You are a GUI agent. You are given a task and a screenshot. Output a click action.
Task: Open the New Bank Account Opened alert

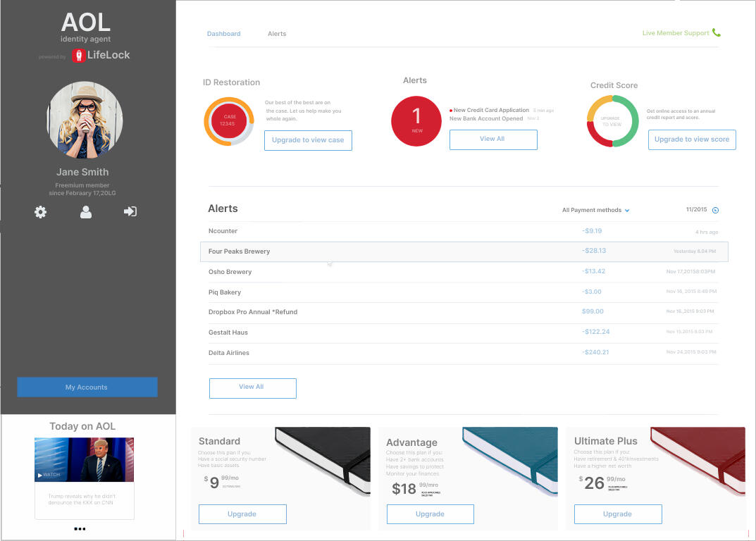coord(486,118)
